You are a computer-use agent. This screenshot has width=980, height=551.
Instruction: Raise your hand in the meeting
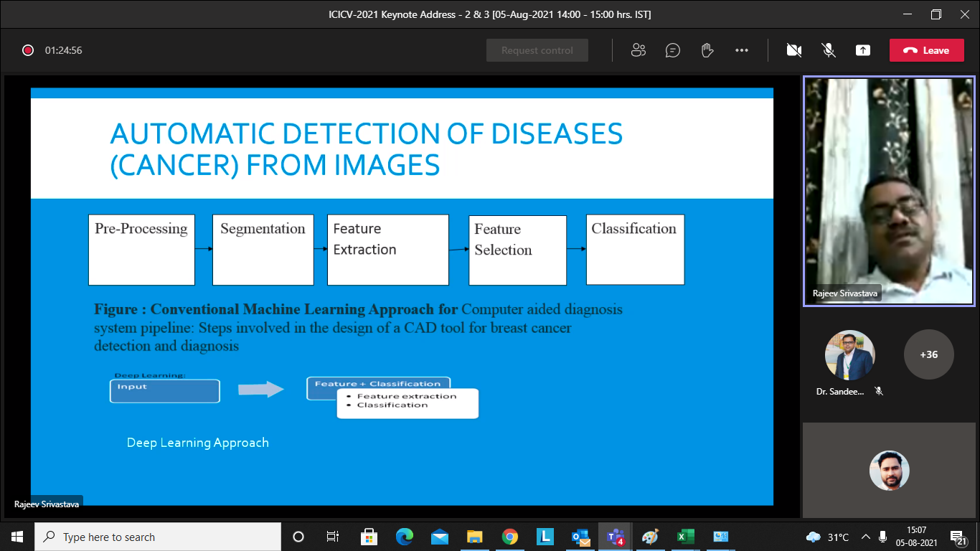pyautogui.click(x=707, y=50)
